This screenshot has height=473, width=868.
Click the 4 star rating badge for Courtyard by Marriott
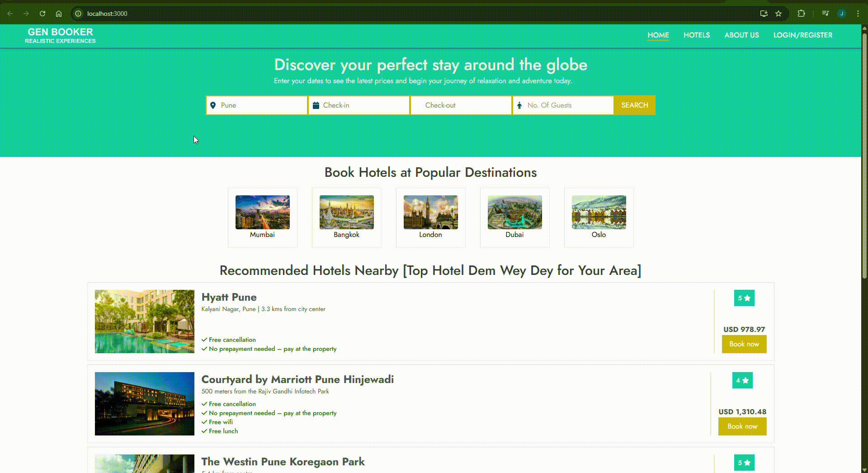(742, 380)
